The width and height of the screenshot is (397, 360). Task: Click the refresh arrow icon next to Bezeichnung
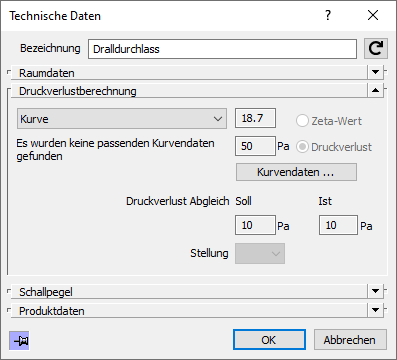coord(376,49)
